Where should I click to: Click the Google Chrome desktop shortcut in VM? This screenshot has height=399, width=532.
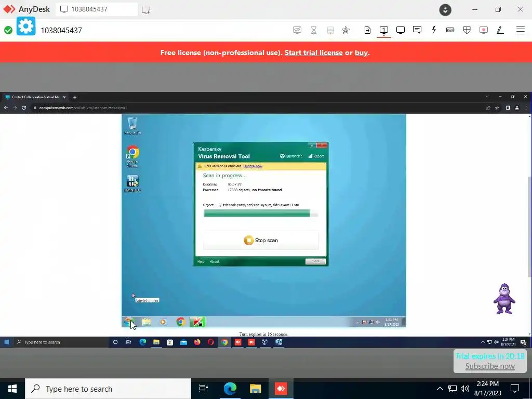[132, 156]
